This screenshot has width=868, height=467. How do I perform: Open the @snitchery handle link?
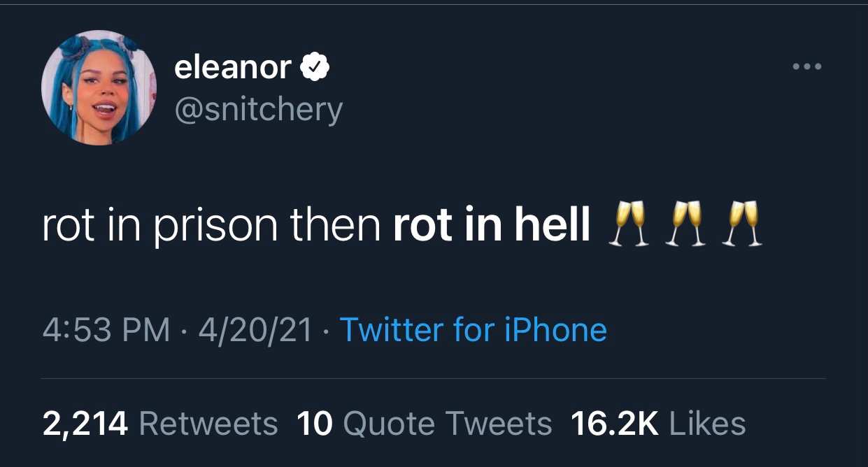click(258, 110)
